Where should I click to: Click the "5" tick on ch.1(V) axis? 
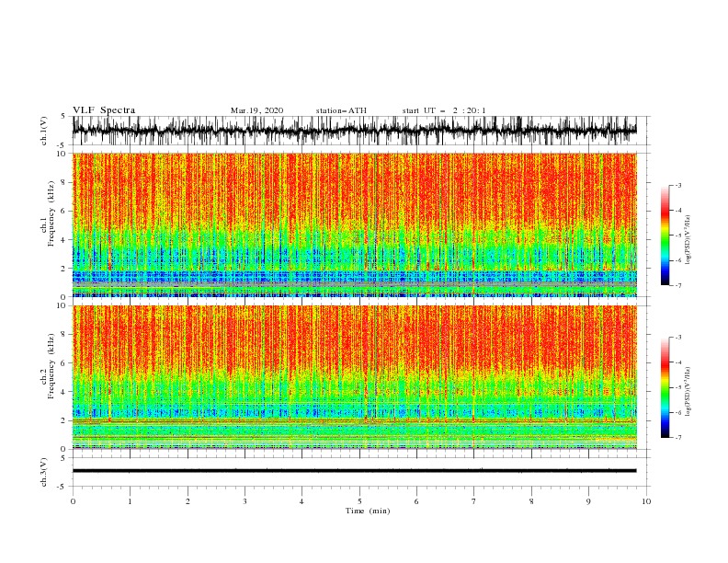64,116
